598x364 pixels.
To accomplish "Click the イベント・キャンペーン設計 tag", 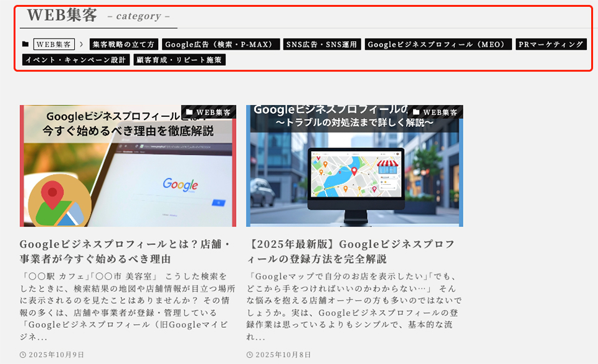I will tap(76, 60).
